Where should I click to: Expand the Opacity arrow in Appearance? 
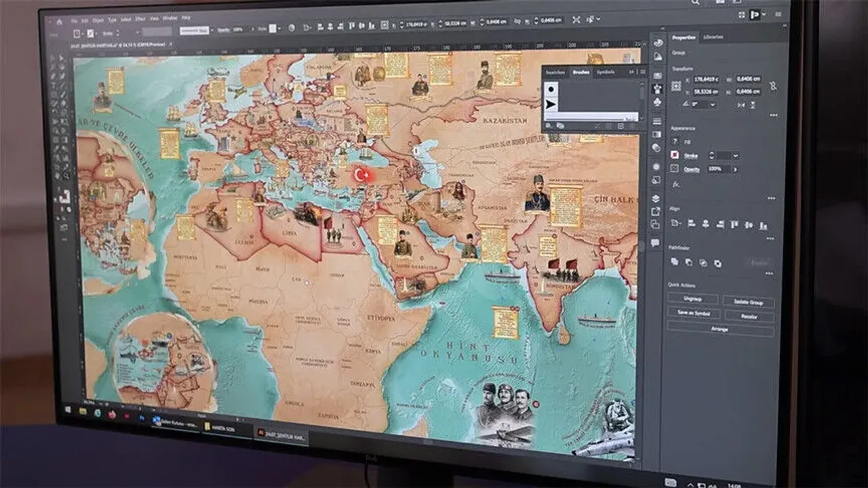(x=735, y=169)
